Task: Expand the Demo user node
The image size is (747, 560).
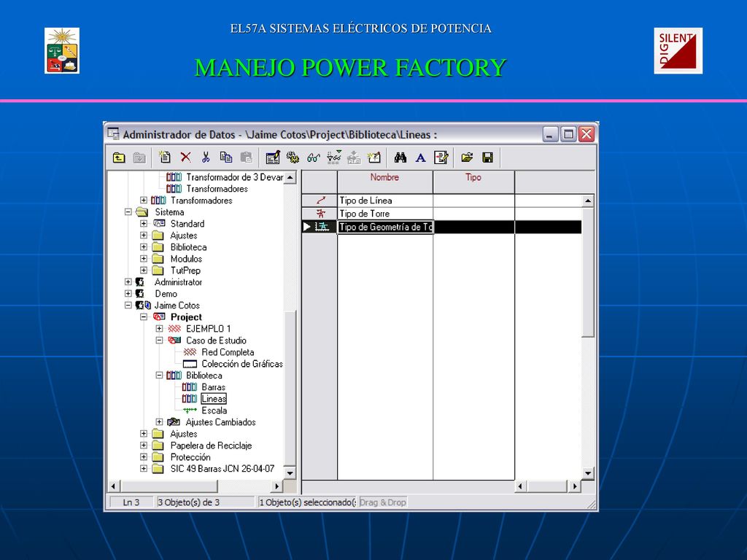Action: click(x=128, y=293)
